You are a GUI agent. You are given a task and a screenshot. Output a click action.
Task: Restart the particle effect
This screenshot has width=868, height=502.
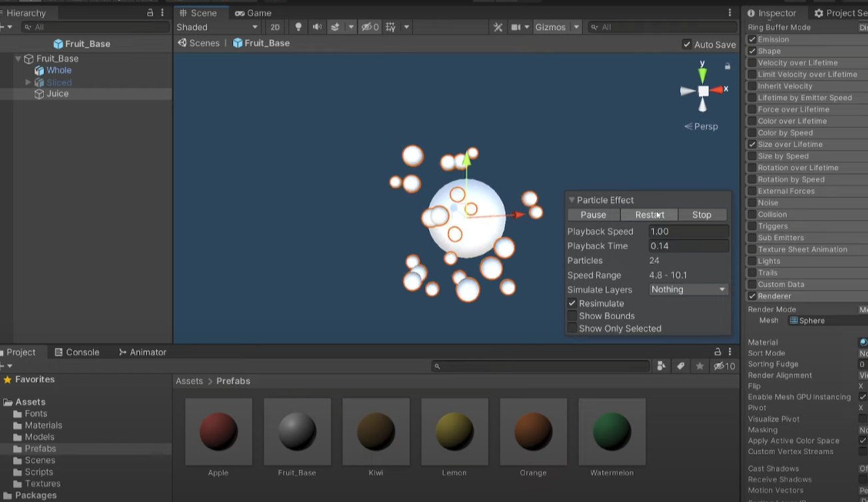[650, 215]
